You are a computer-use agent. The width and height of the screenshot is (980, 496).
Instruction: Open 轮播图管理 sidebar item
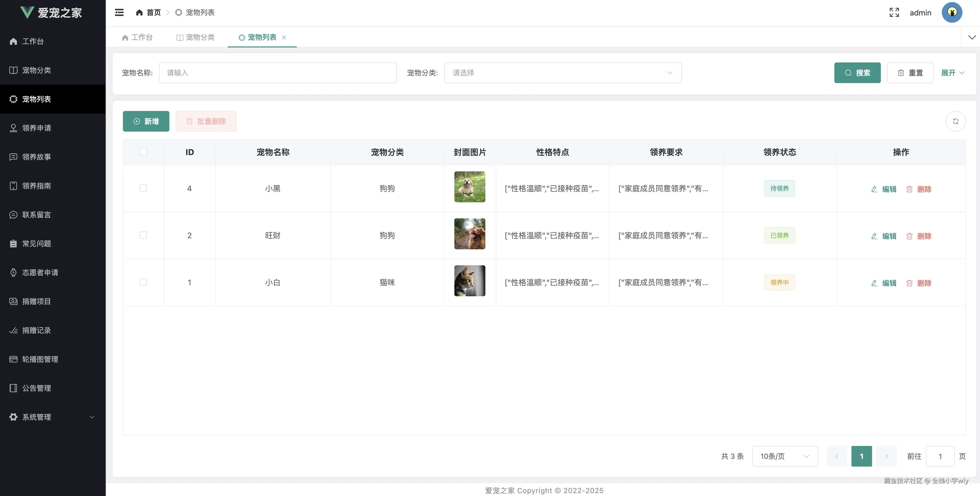click(40, 359)
